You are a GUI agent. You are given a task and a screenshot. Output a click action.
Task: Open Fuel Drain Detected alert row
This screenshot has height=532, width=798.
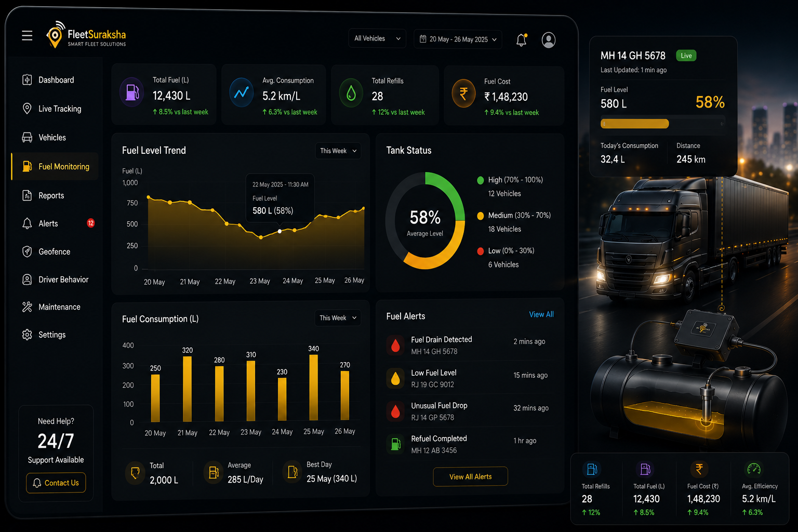(x=470, y=345)
